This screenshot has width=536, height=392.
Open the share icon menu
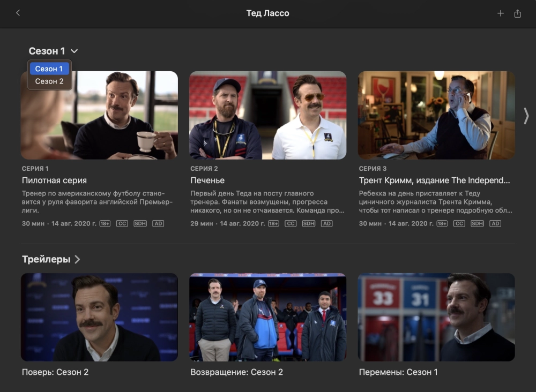tap(517, 13)
